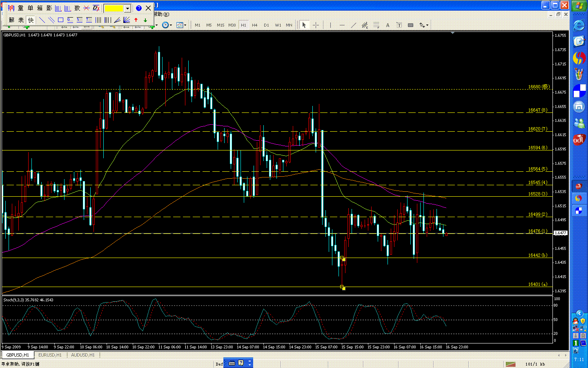588x368 pixels.
Task: Click the connection bars status icon
Action: 510,364
